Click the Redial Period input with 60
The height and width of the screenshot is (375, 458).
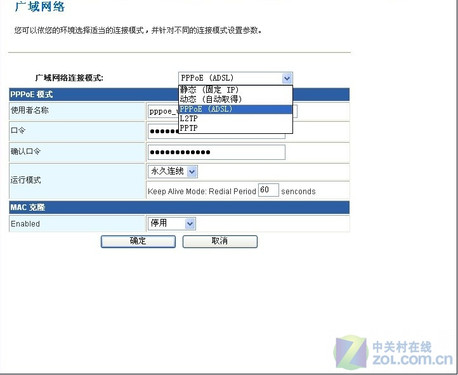click(x=268, y=190)
